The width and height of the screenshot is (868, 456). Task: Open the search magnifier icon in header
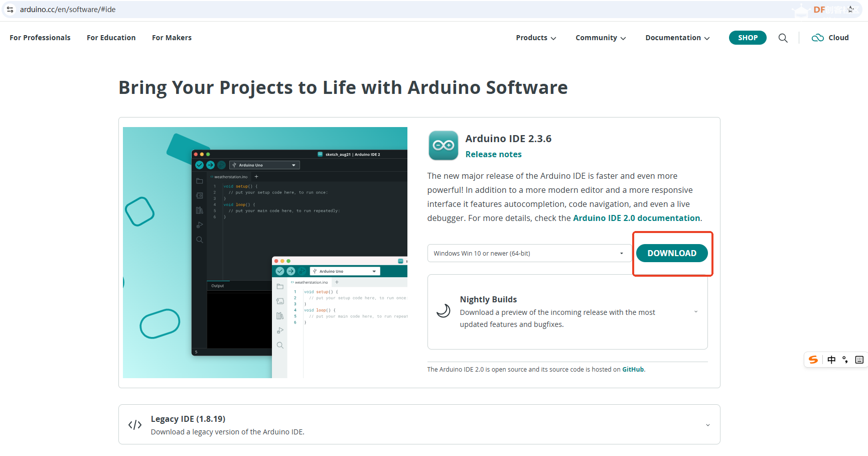click(783, 38)
